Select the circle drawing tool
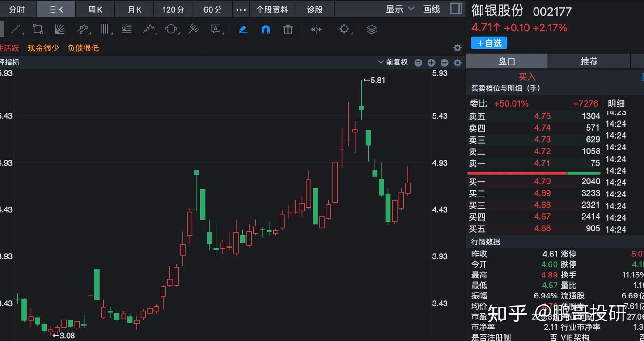The width and height of the screenshot is (644, 341). click(x=170, y=29)
